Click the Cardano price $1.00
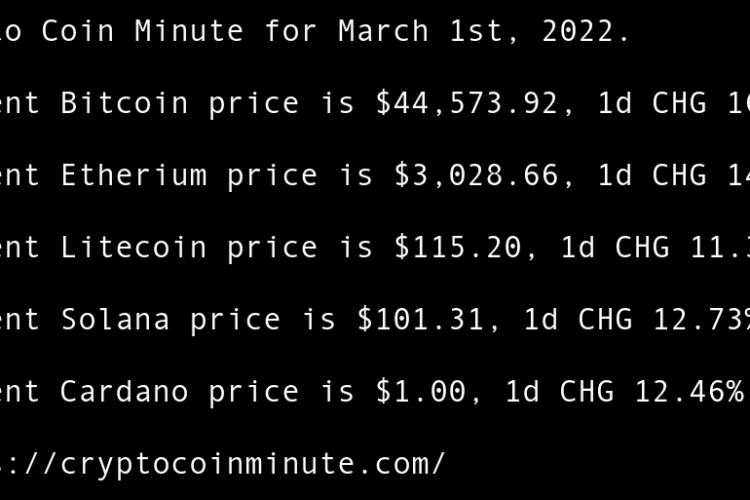The width and height of the screenshot is (750, 500). (420, 391)
